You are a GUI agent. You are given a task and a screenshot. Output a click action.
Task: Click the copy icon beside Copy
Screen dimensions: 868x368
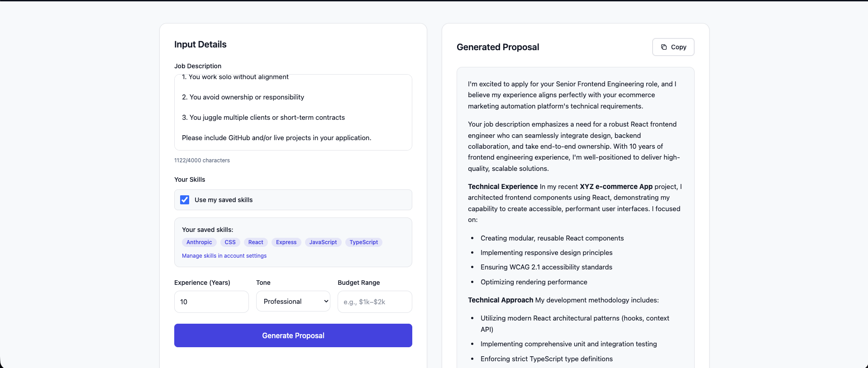click(663, 47)
